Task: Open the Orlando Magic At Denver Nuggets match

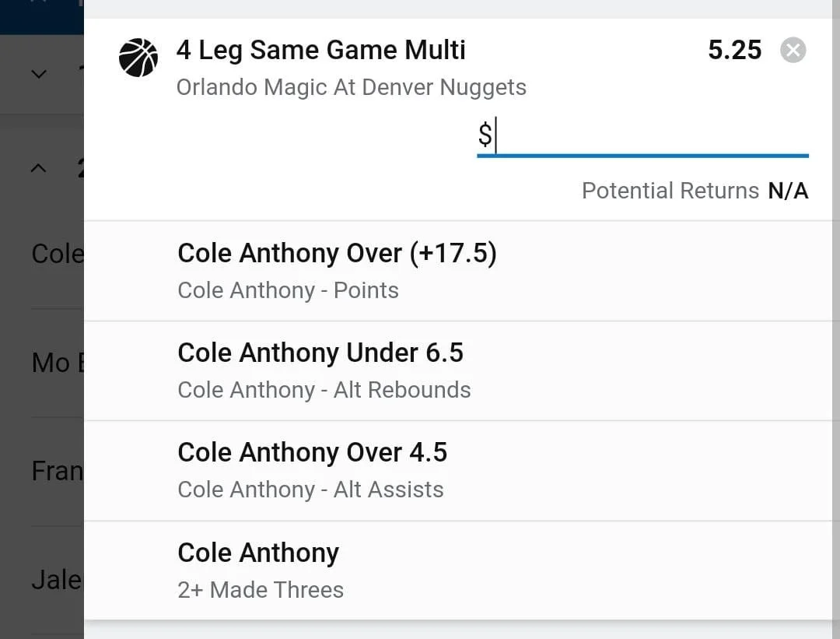Action: pyautogui.click(x=352, y=87)
